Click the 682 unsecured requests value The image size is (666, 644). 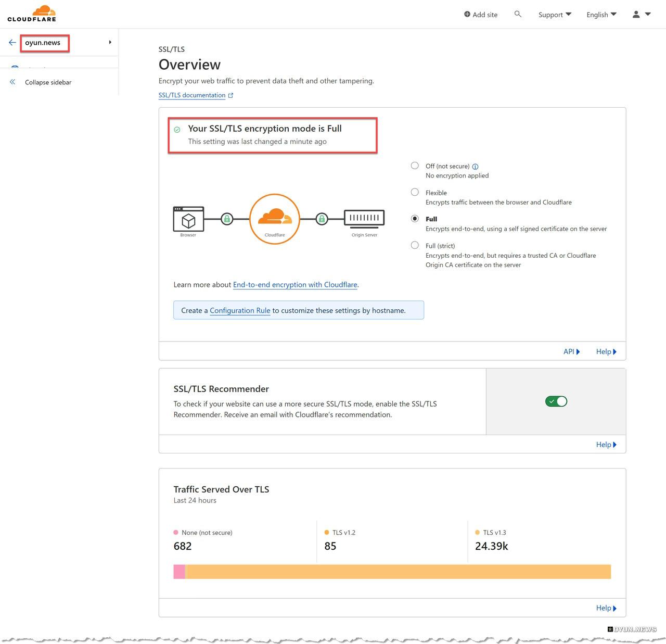coord(183,546)
